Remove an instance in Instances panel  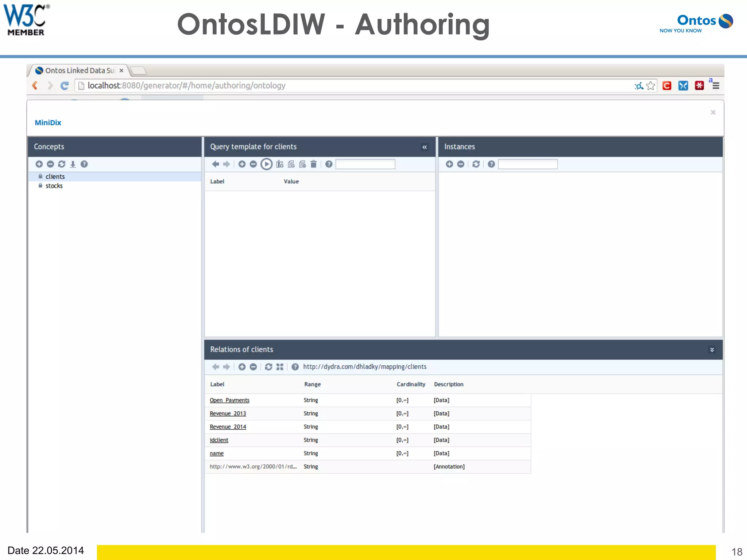tap(461, 164)
